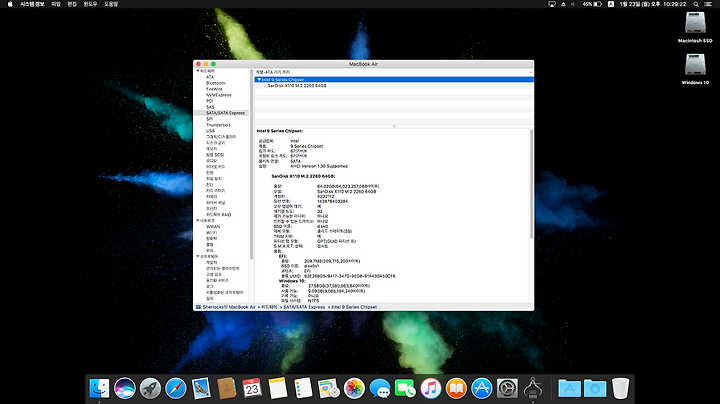This screenshot has height=404, width=720.
Task: Open iTunes music note icon
Action: tap(431, 388)
